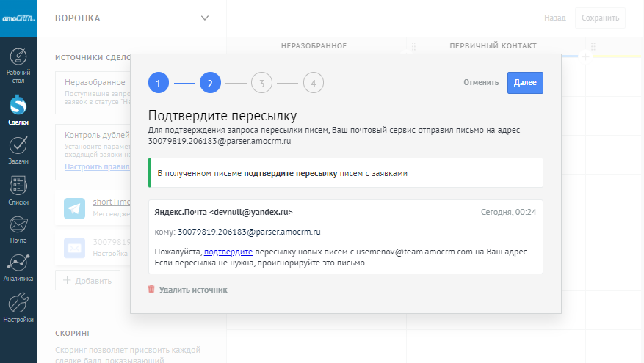Jump to wizard step 4
This screenshot has height=363, width=644.
[x=313, y=83]
